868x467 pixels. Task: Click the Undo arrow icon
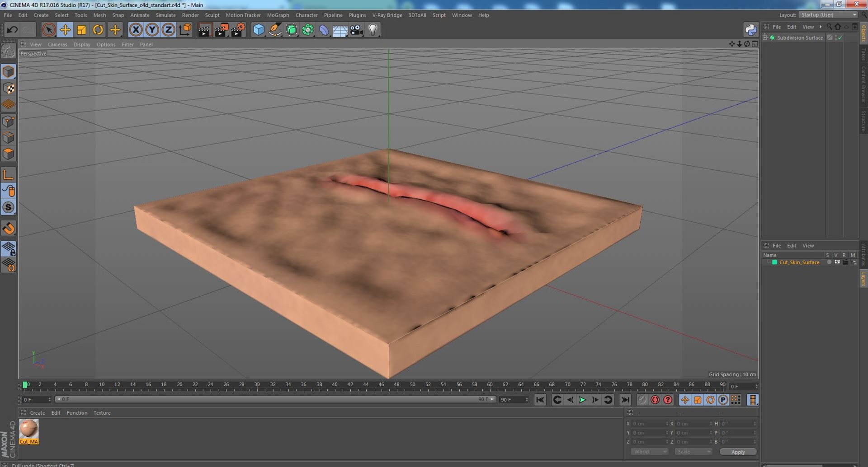point(12,30)
